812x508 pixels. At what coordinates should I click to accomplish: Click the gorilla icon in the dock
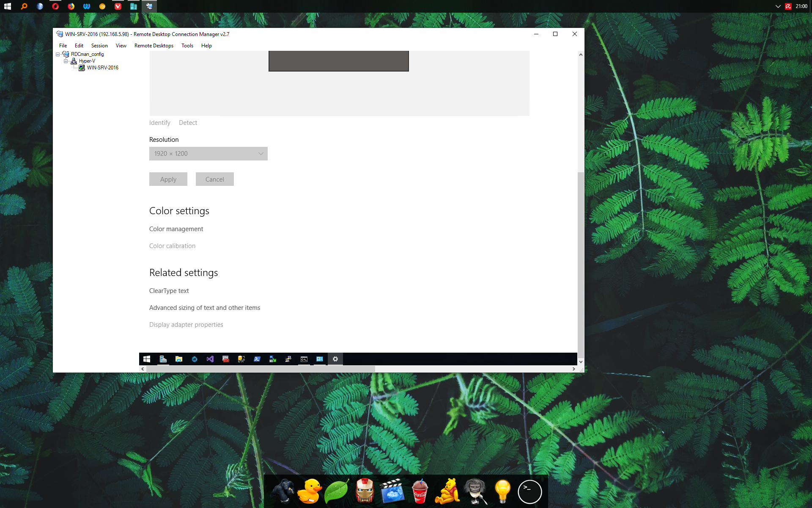point(282,491)
